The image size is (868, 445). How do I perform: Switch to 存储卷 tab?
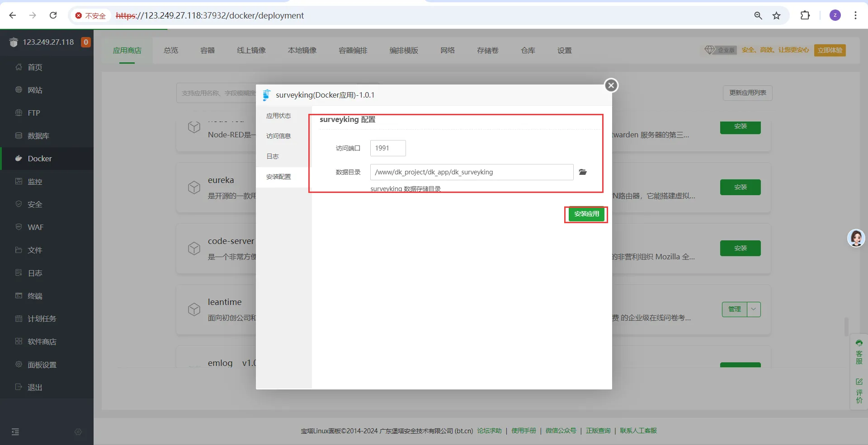[488, 50]
